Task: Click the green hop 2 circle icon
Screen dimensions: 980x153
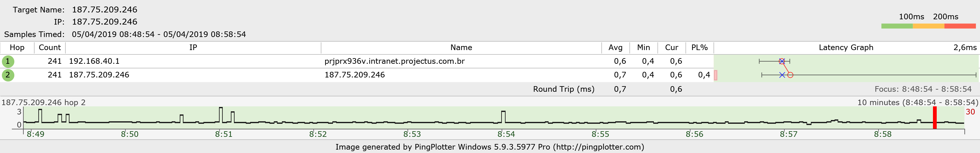Action: 7,75
